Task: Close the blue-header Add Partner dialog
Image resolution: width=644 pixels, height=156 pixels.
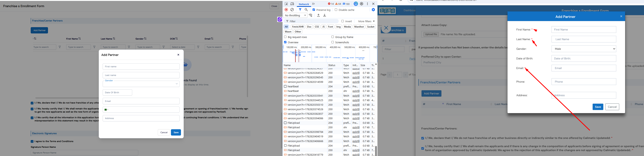Action: click(621, 17)
